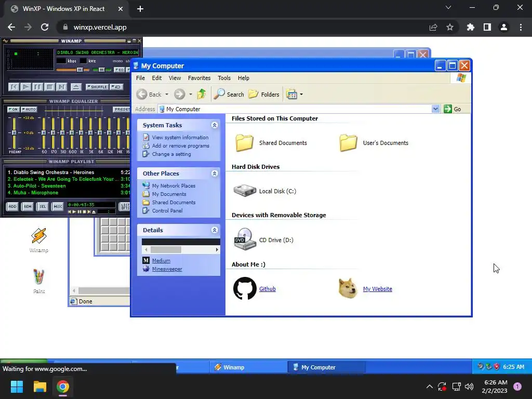Screen dimensions: 532x399
Task: Open playlist SEL menu button
Action: click(43, 206)
